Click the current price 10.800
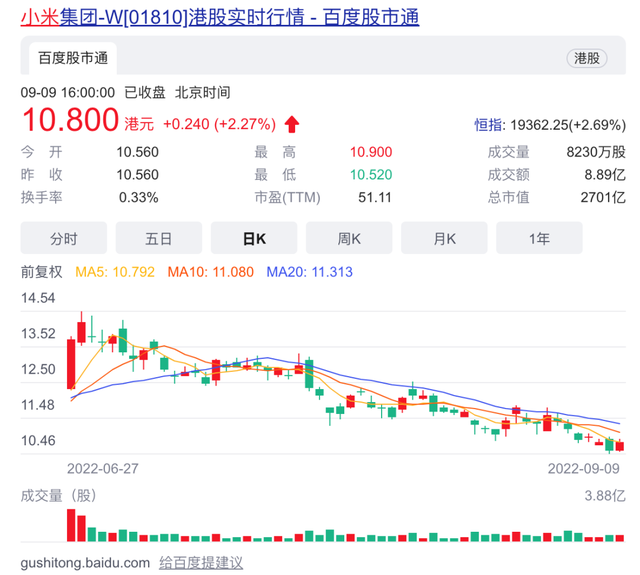This screenshot has width=640, height=575. pyautogui.click(x=70, y=120)
